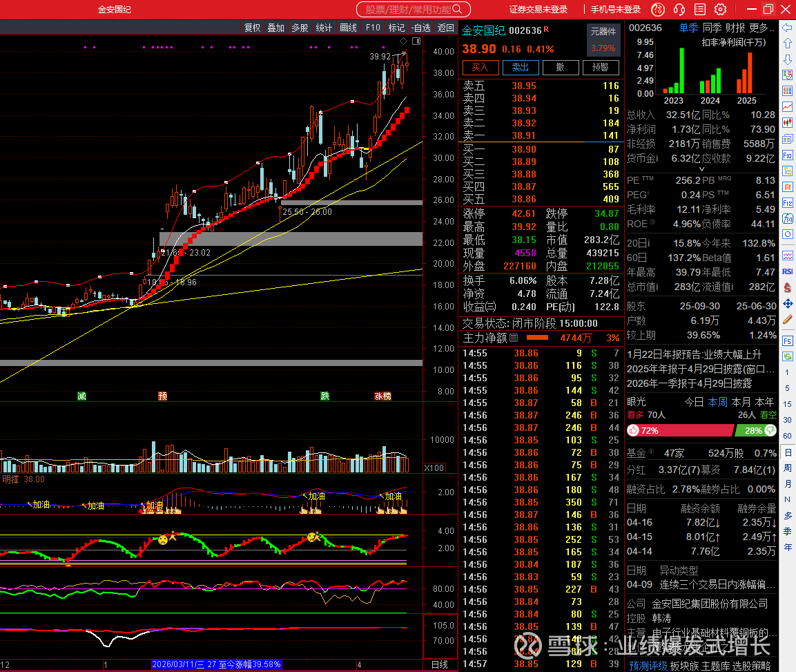Click the 卖出 sell button

(x=521, y=67)
